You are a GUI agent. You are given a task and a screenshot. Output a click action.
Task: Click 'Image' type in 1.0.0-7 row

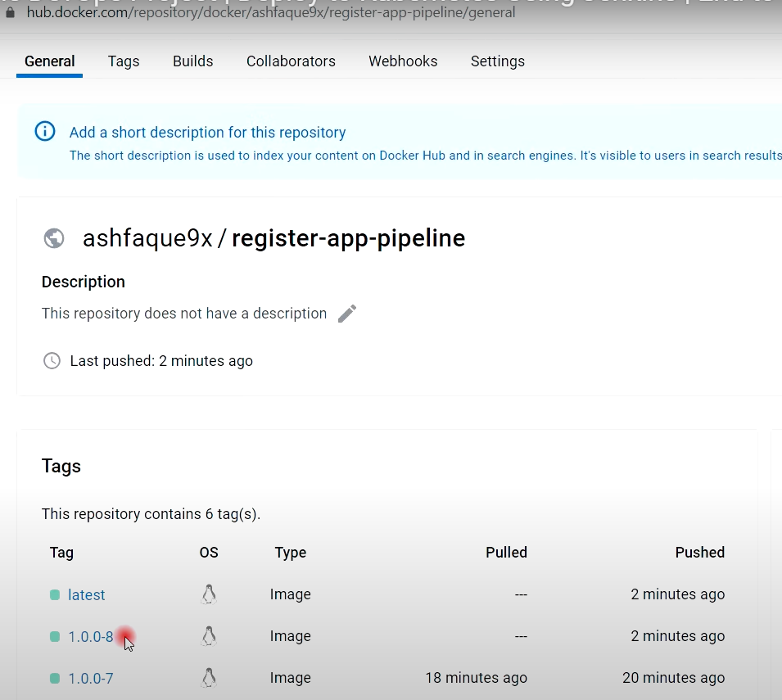tap(290, 678)
